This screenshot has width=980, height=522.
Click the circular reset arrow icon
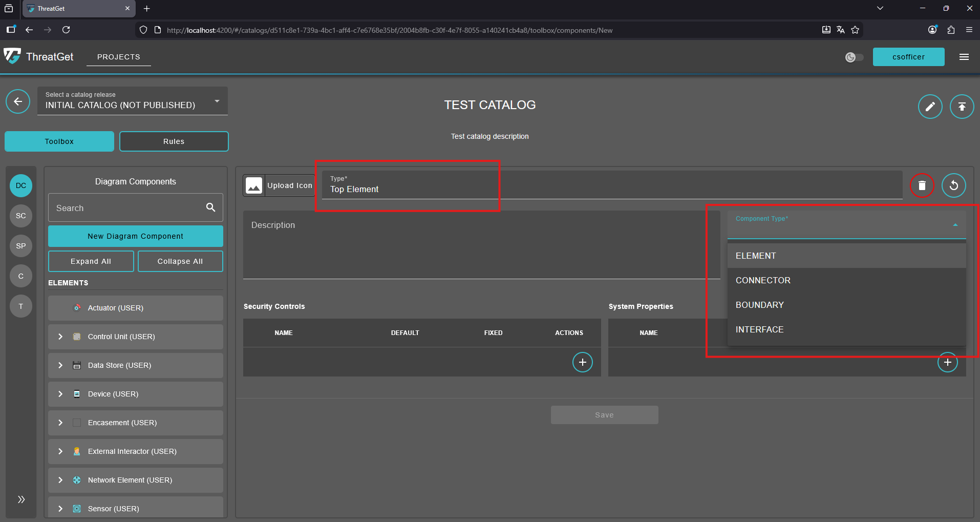(x=953, y=185)
